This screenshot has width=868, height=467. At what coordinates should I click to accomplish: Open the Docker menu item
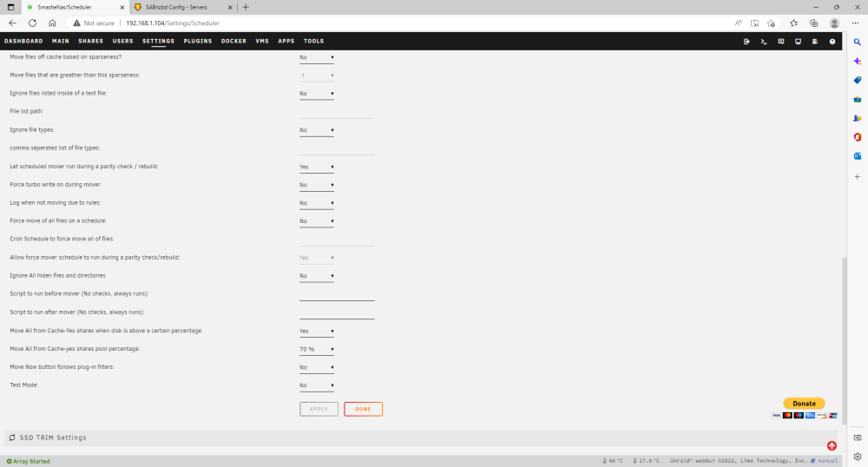coord(233,41)
